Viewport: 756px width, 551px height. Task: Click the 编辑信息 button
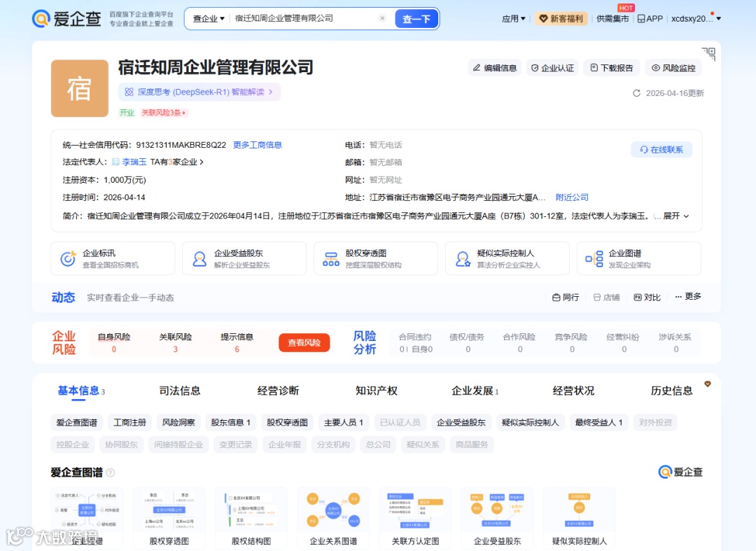coord(495,68)
